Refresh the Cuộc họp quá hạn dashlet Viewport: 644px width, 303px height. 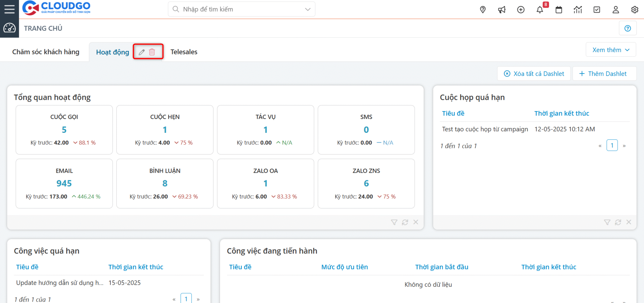pos(618,222)
